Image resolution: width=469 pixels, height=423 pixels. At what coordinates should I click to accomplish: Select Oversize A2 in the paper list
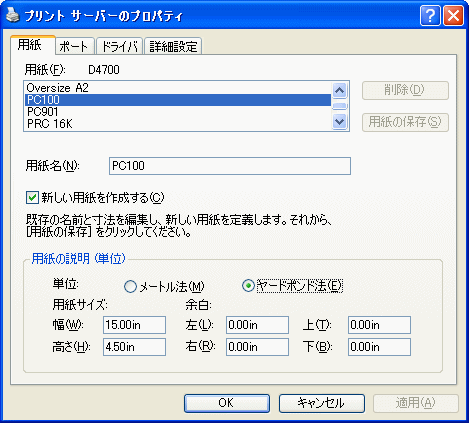(x=178, y=88)
